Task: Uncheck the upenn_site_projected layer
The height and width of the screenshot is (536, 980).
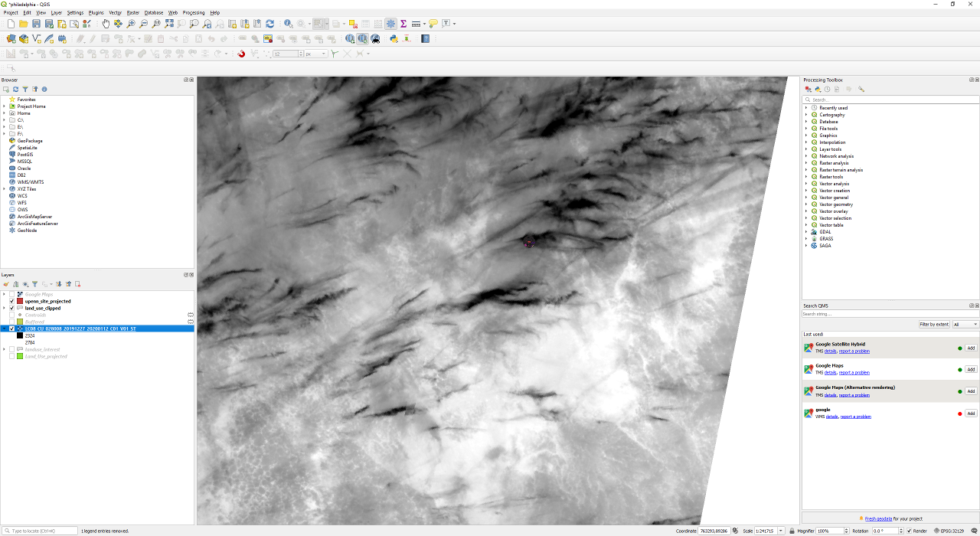Action: coord(12,301)
